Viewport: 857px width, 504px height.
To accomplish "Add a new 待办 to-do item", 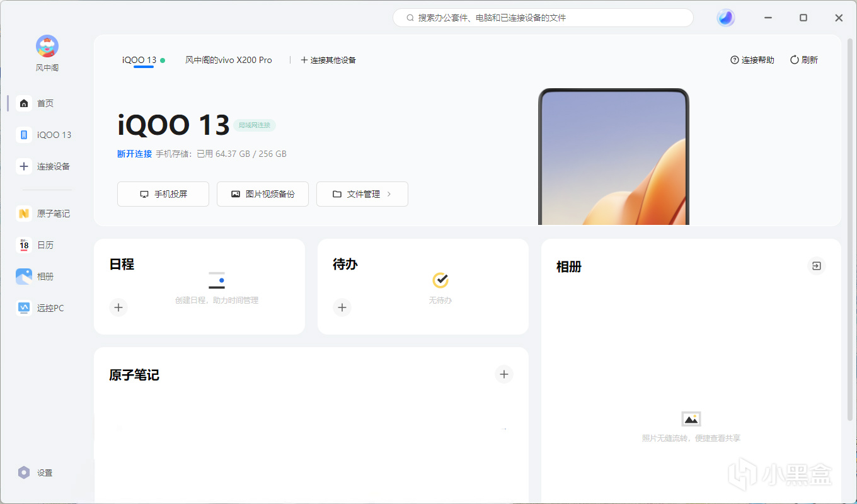I will point(342,307).
